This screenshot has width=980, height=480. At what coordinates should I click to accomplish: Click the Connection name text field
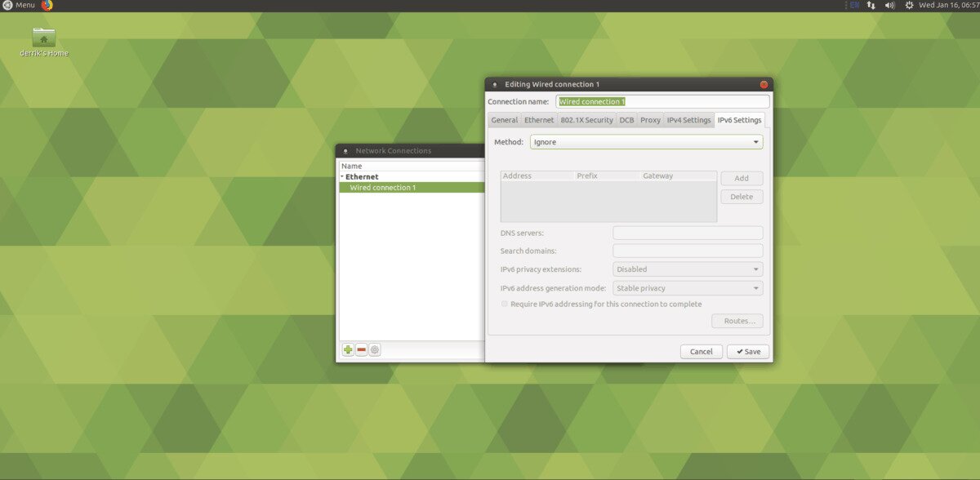[662, 102]
